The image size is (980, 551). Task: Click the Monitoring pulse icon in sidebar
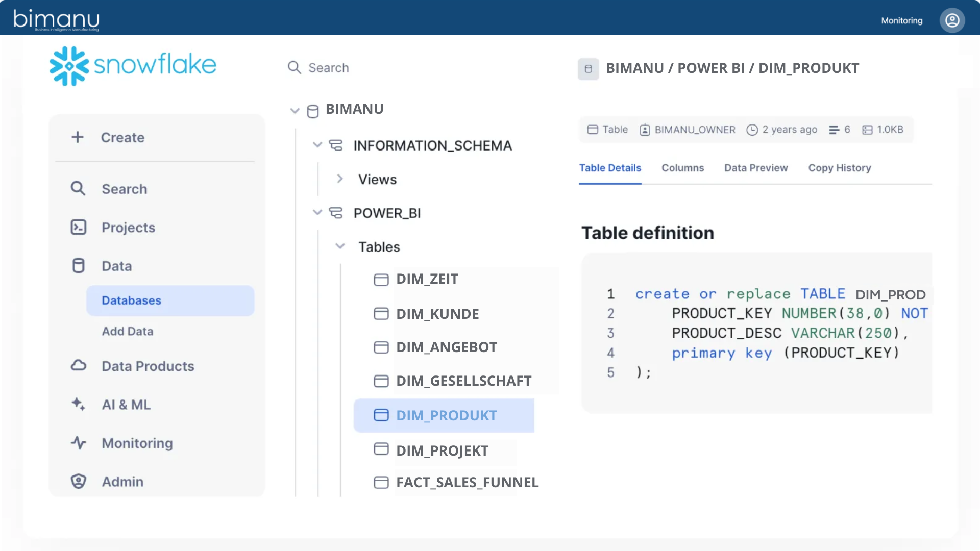pos(79,443)
